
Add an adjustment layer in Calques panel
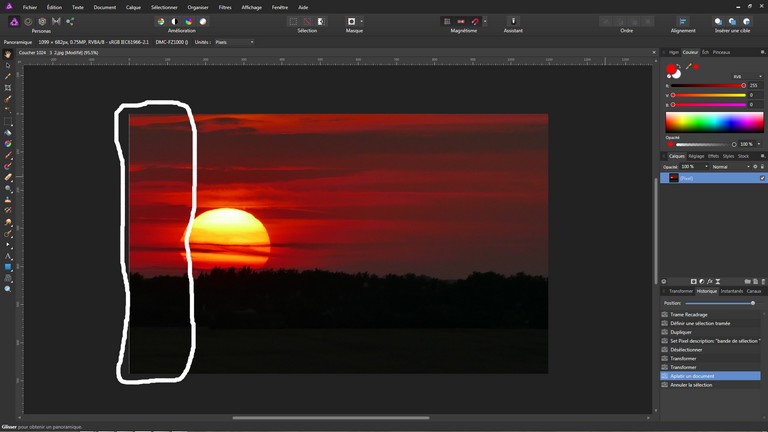[x=702, y=282]
